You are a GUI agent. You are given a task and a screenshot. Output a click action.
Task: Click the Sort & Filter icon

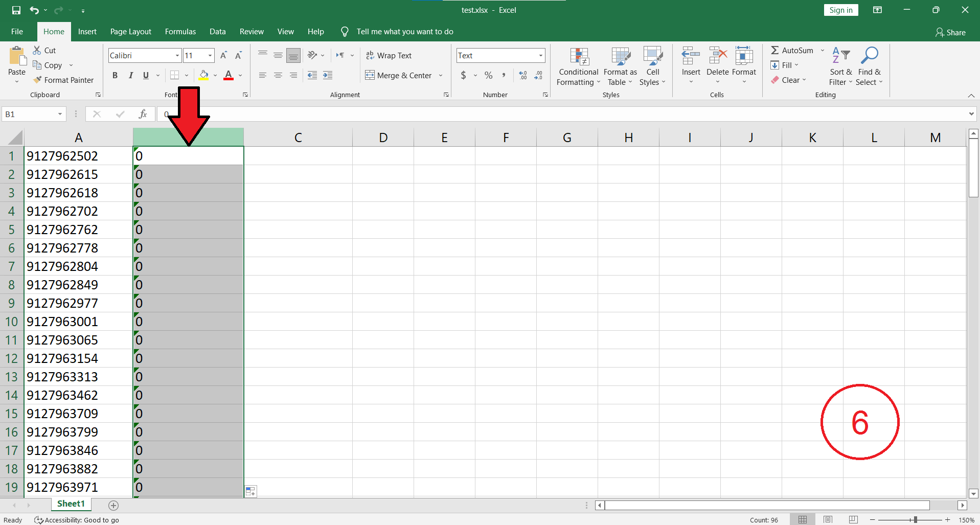pos(840,55)
